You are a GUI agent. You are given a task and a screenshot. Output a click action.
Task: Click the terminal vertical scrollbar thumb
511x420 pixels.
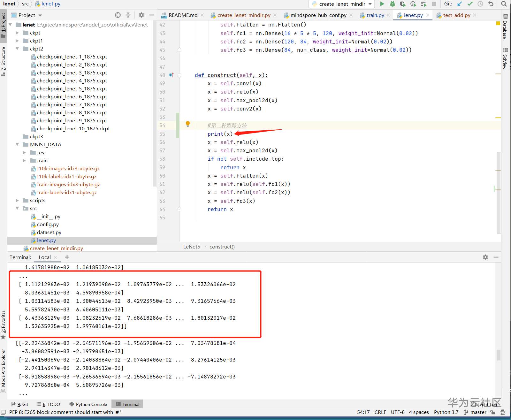tap(499, 355)
